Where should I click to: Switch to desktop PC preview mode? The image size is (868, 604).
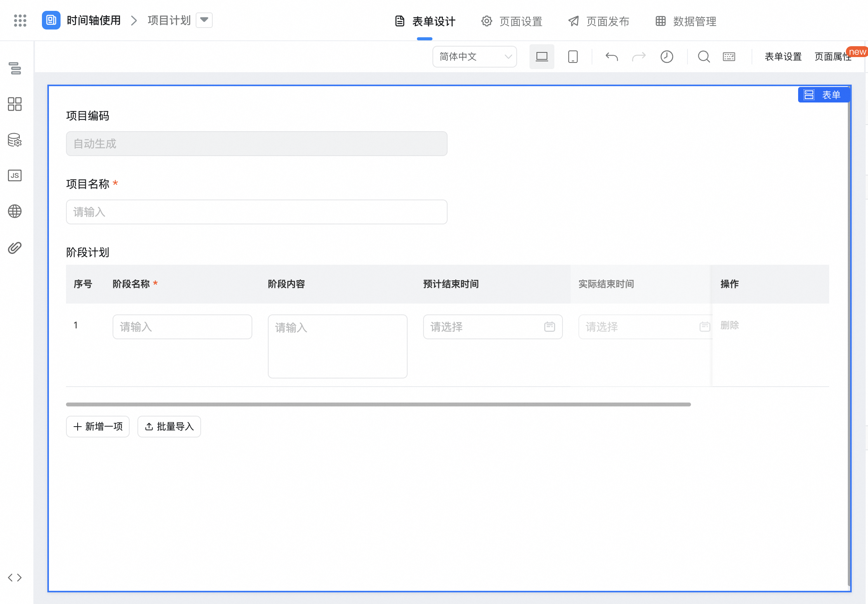pos(542,57)
